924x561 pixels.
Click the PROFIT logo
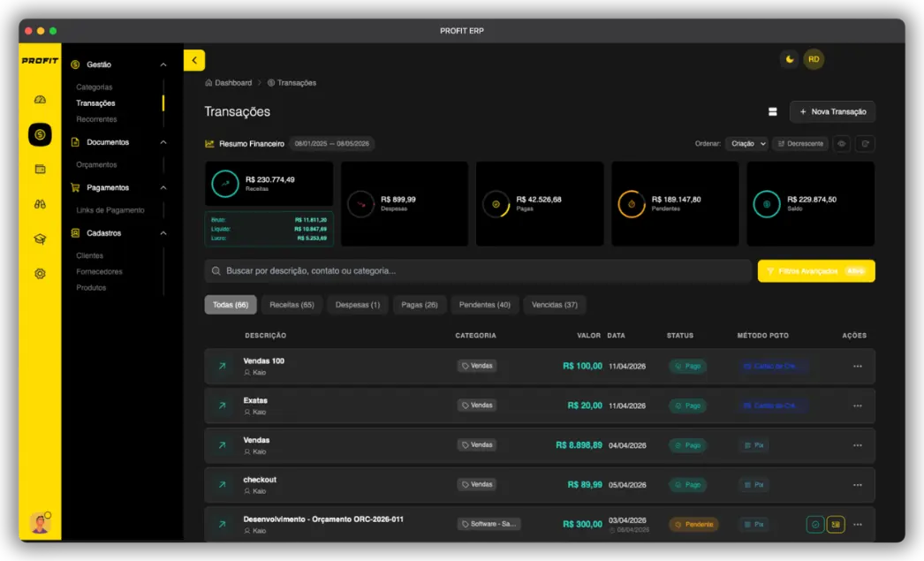click(40, 60)
